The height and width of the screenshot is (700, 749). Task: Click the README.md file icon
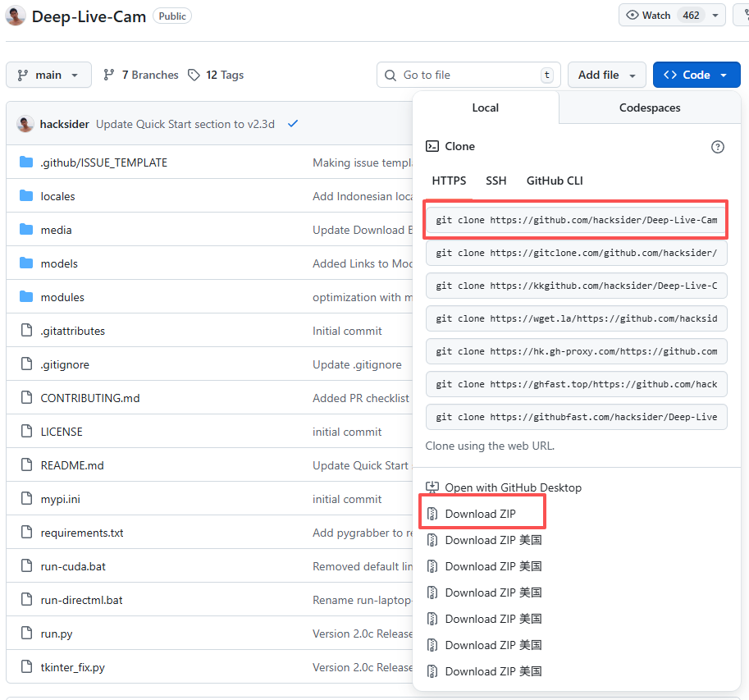tap(27, 465)
